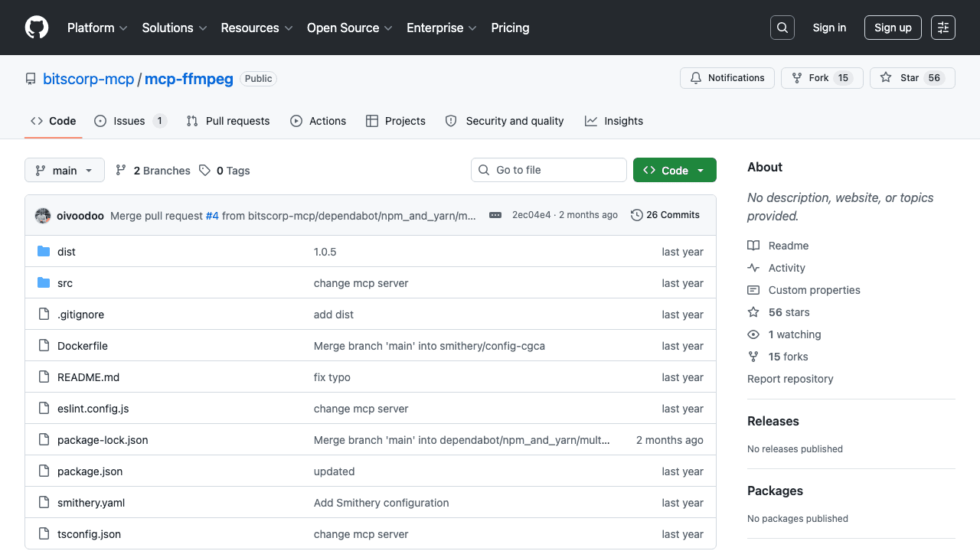
Task: Click the Go to file search field
Action: [548, 170]
